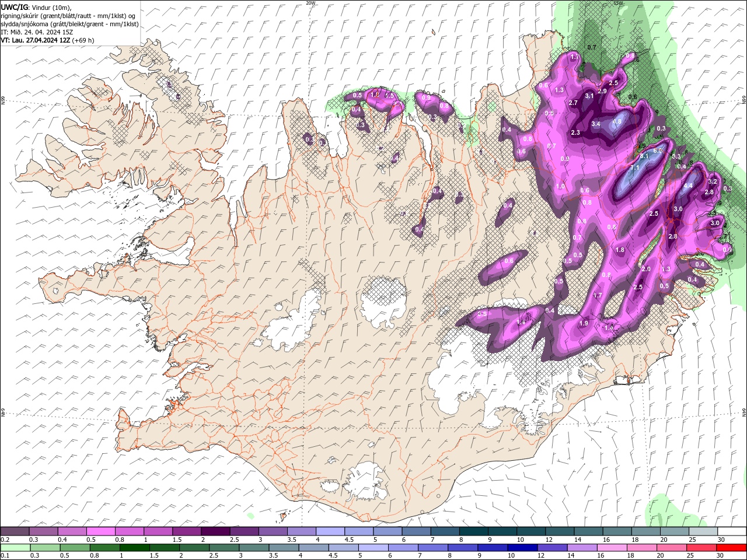Click the 4.4 snowfall value on the map
The width and height of the screenshot is (747, 560).
687,186
